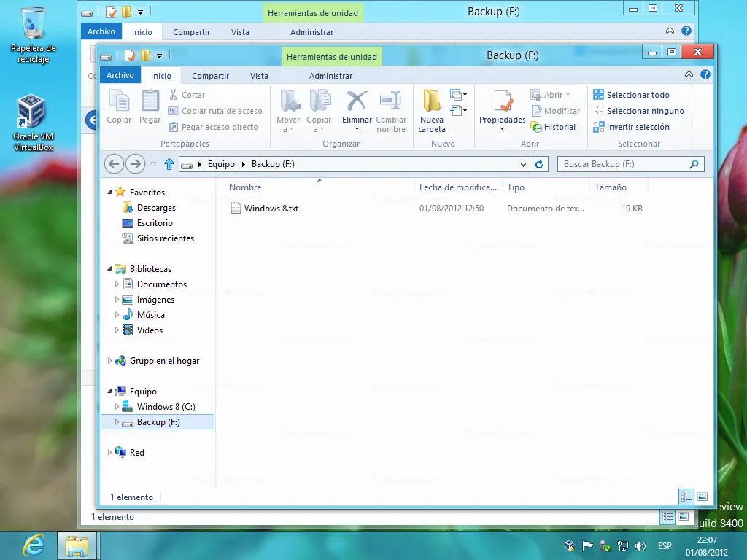Launch Internet Explorer from taskbar
This screenshot has width=747, height=560.
[34, 545]
